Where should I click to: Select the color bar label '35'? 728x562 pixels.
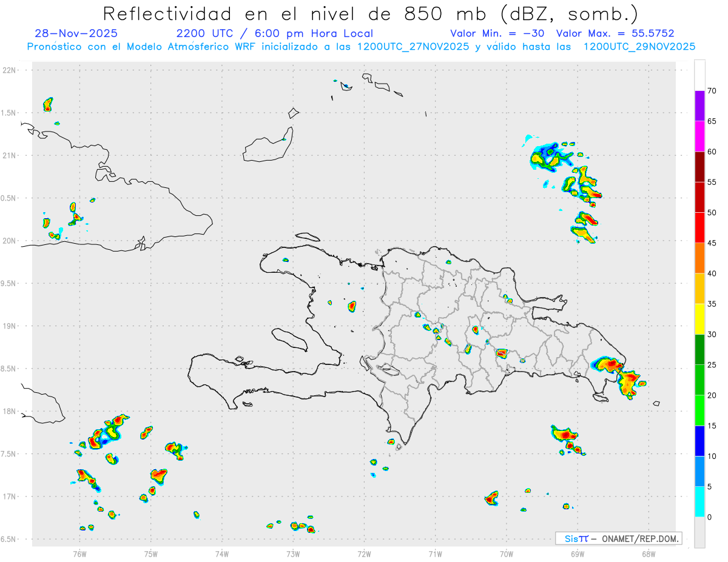coord(712,304)
